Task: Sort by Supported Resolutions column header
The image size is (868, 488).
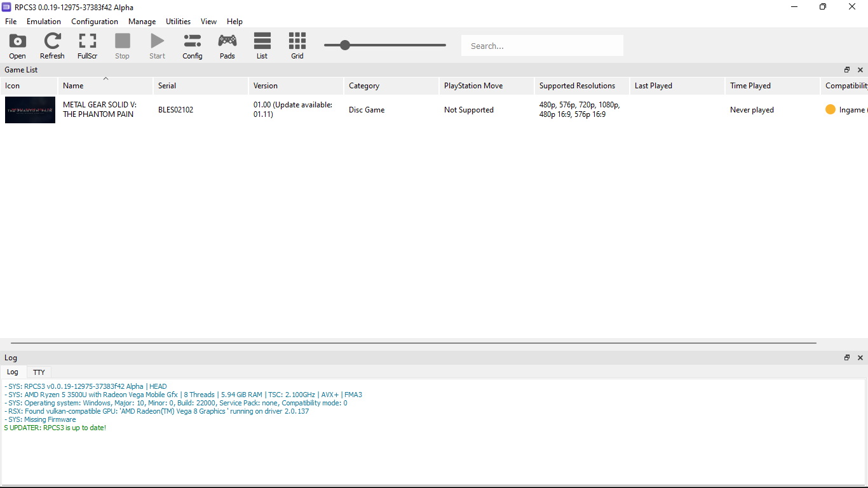Action: (582, 86)
